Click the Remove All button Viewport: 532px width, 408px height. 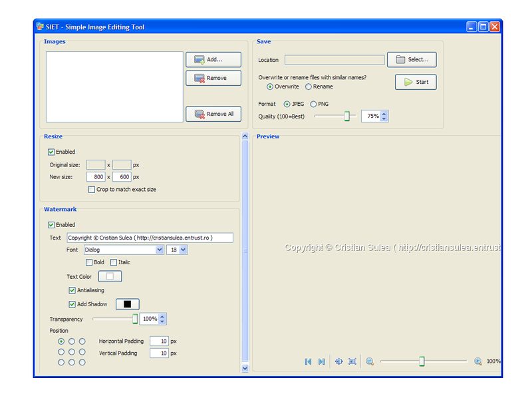coord(213,114)
